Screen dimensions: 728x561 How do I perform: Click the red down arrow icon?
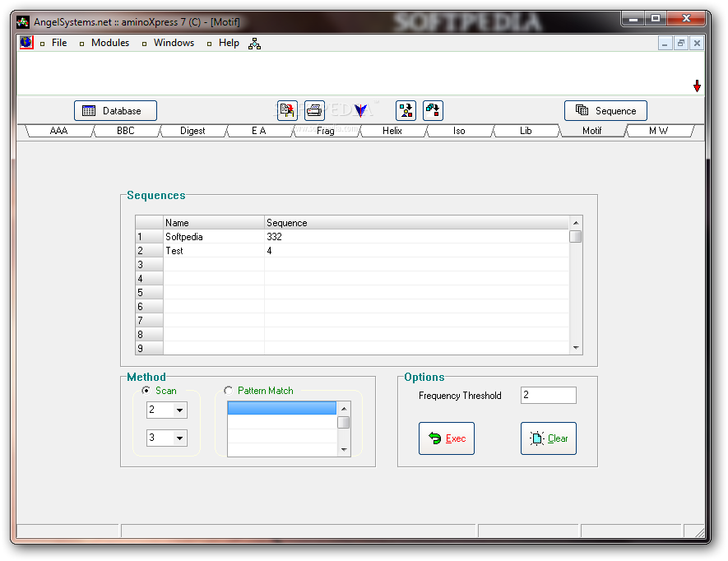[697, 86]
